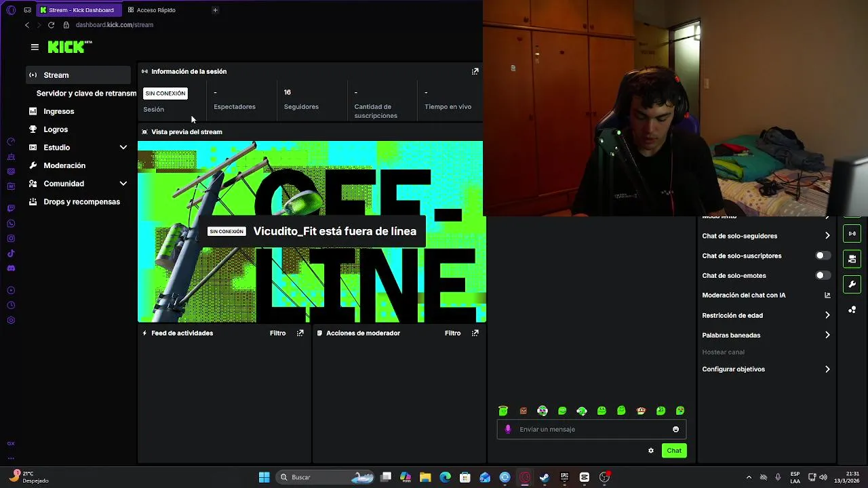Click the three-dots icon in right rail
Viewport: 868px width, 488px height.
(852, 310)
